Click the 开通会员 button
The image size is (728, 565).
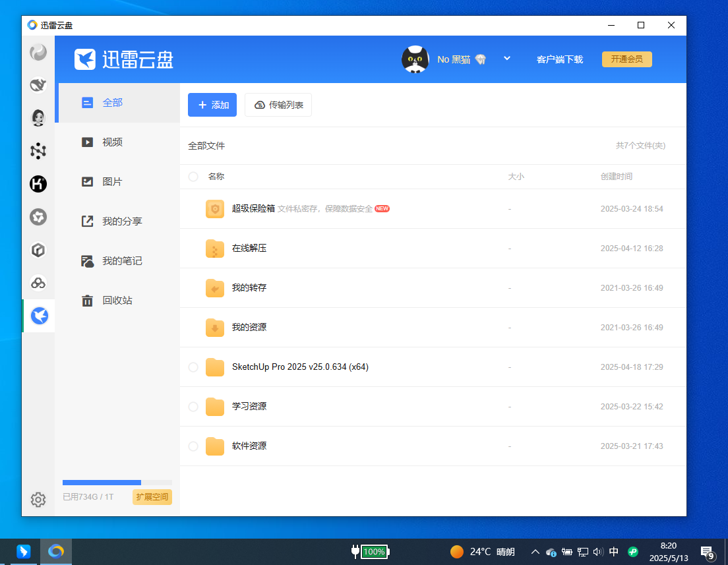coord(627,59)
